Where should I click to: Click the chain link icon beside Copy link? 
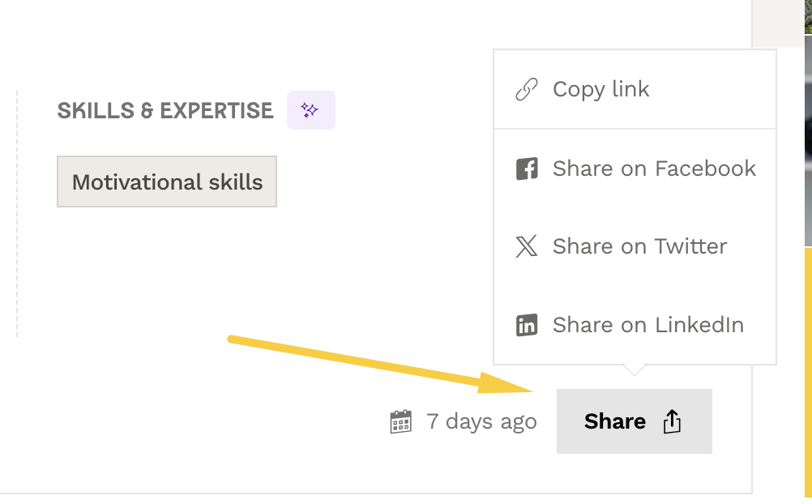(x=527, y=89)
